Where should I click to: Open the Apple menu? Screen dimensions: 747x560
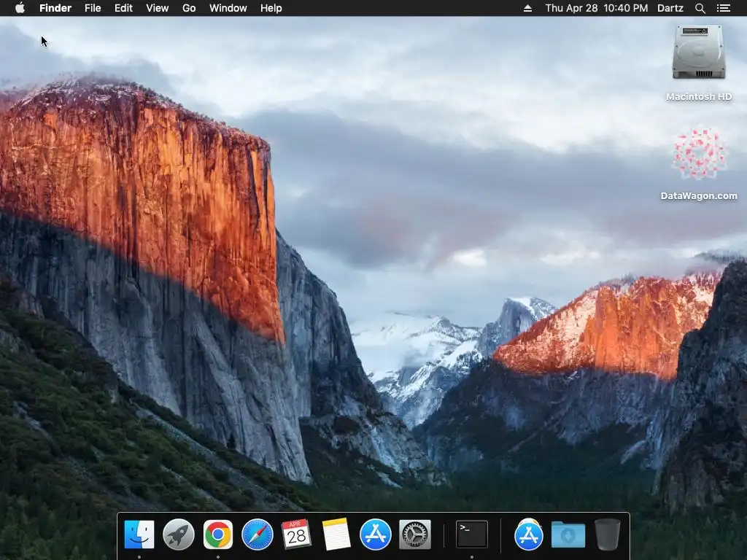(x=20, y=8)
